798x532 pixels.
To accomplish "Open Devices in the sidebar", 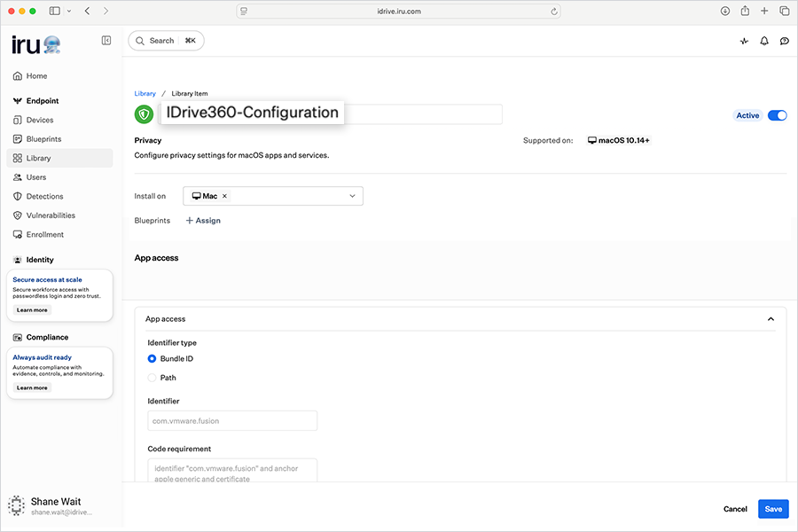I will point(40,121).
